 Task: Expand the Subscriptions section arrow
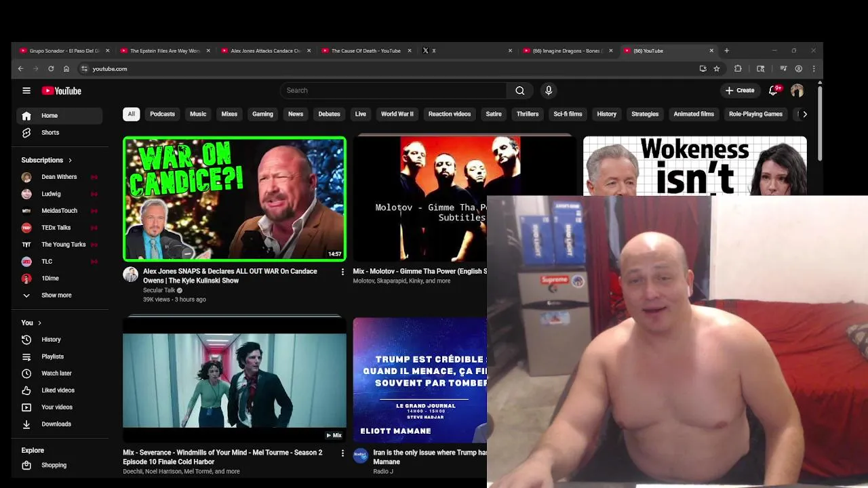coord(70,161)
